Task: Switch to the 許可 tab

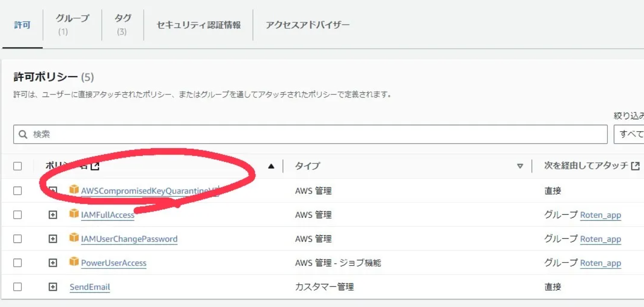Action: pos(22,25)
